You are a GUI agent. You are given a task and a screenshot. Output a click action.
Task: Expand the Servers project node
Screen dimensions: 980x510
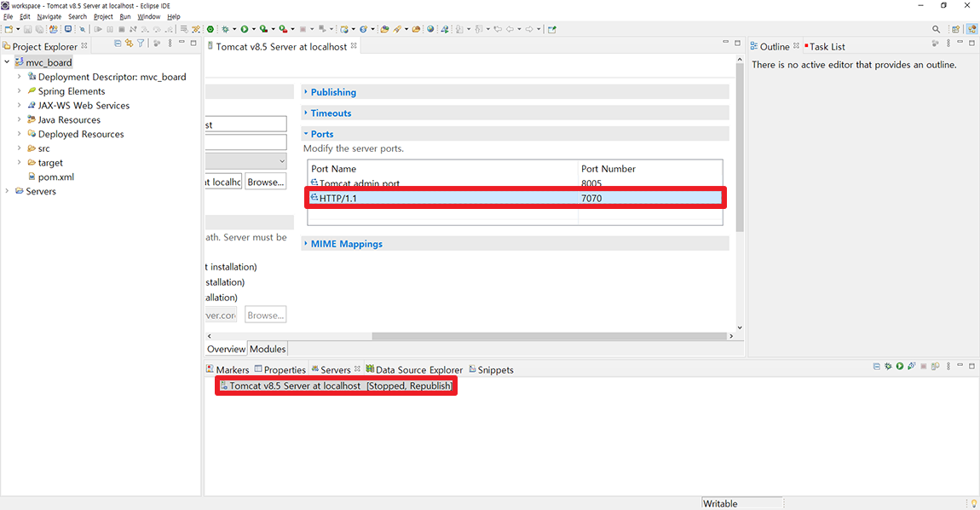click(x=7, y=191)
